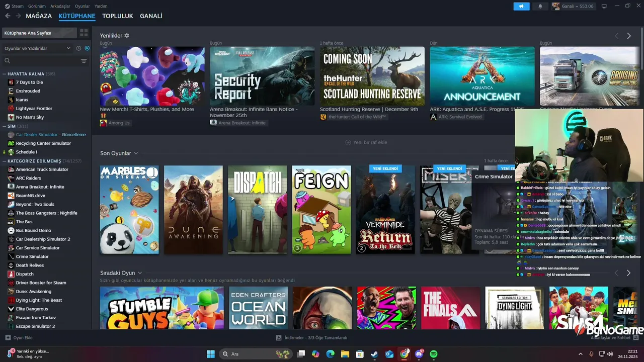Go to the MAĞAZA tab
The width and height of the screenshot is (644, 362).
39,16
